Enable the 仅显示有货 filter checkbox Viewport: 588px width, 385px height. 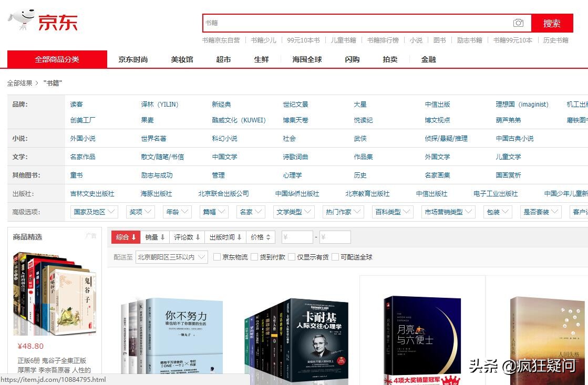coord(292,257)
